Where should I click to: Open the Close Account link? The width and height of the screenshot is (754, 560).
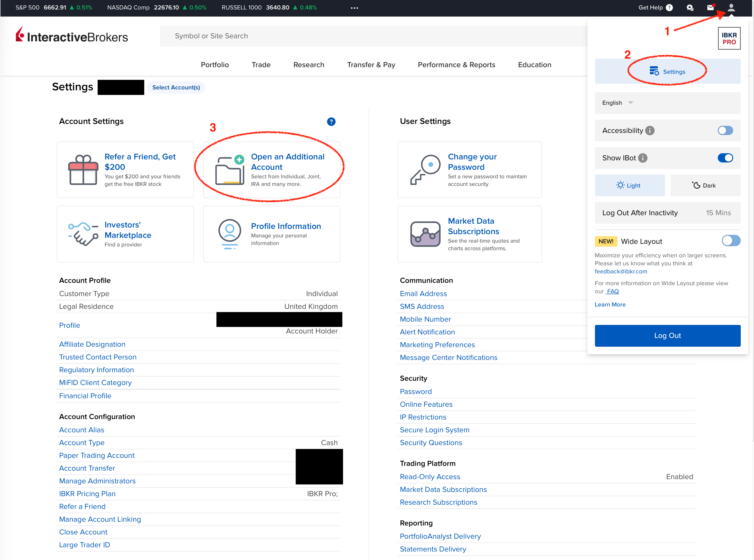pos(83,532)
